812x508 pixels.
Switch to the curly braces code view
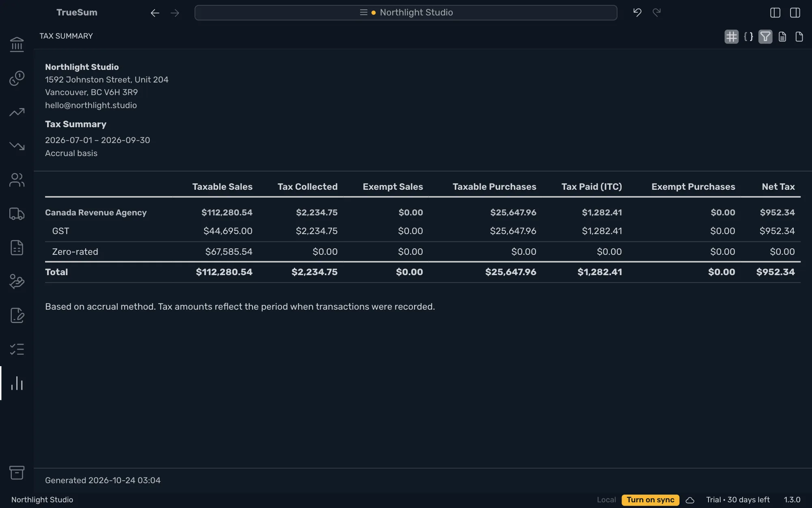point(748,37)
